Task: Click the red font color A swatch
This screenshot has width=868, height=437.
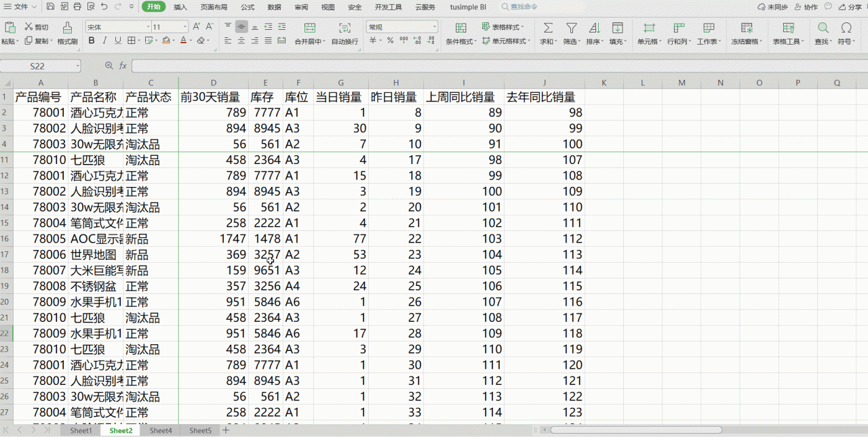Action: coord(182,41)
